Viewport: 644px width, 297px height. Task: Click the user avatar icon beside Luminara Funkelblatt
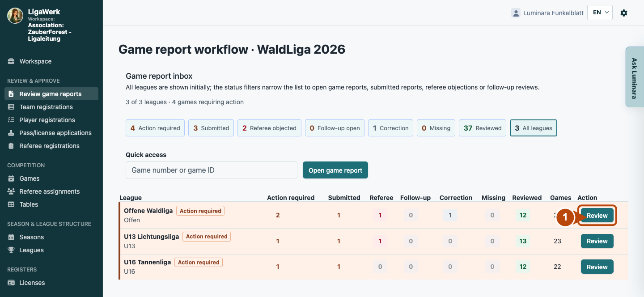coord(516,13)
